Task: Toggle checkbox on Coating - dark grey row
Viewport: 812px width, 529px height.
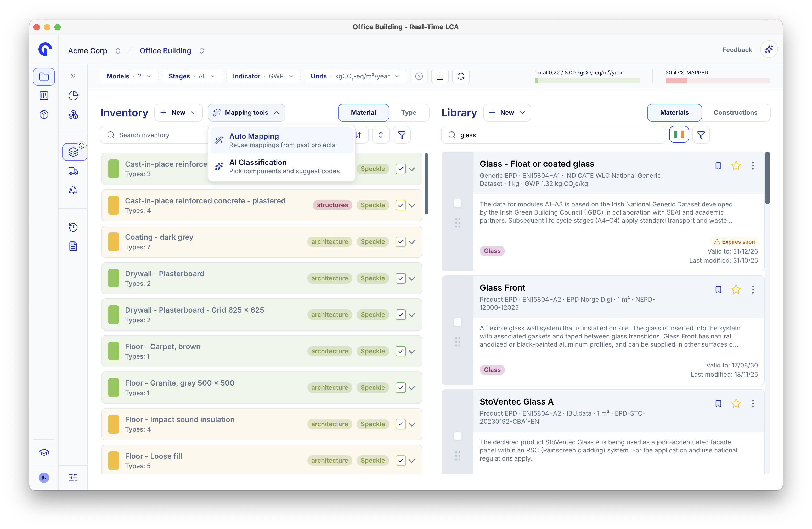Action: (401, 242)
